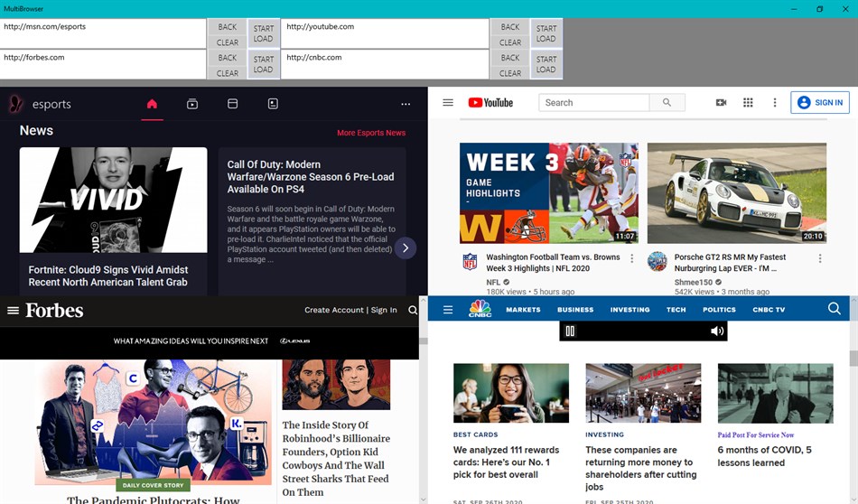Click Start Load for cnbc.com pane

(x=546, y=64)
